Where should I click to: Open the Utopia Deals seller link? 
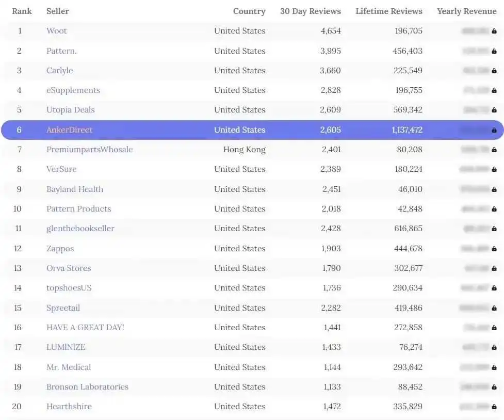[x=70, y=110]
